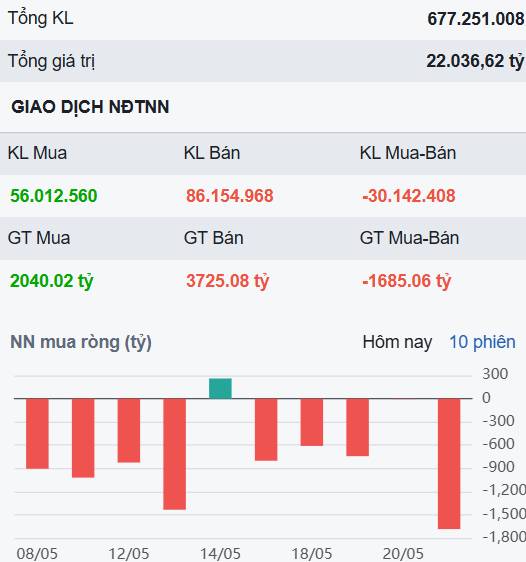Select the KL Bán value 86.154.968

click(x=230, y=196)
